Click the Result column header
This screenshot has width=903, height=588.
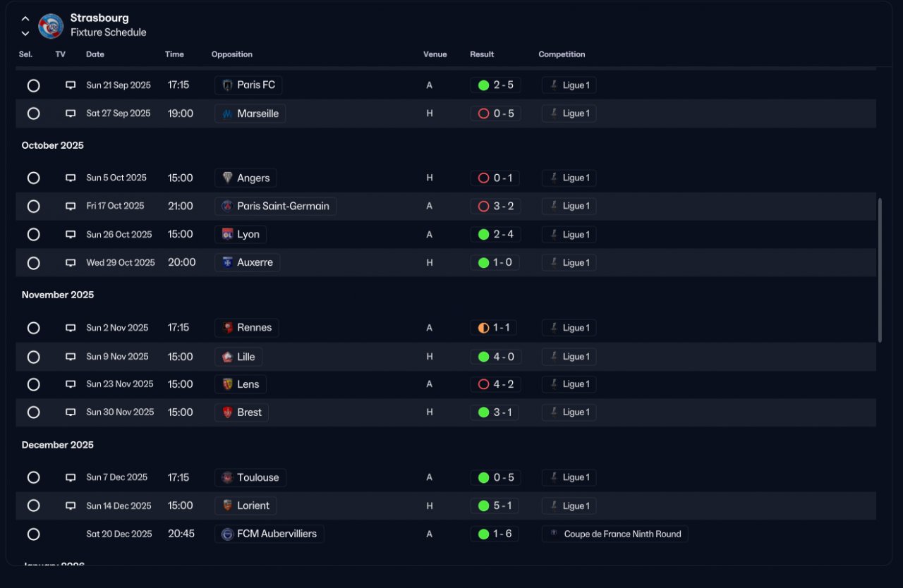(482, 54)
